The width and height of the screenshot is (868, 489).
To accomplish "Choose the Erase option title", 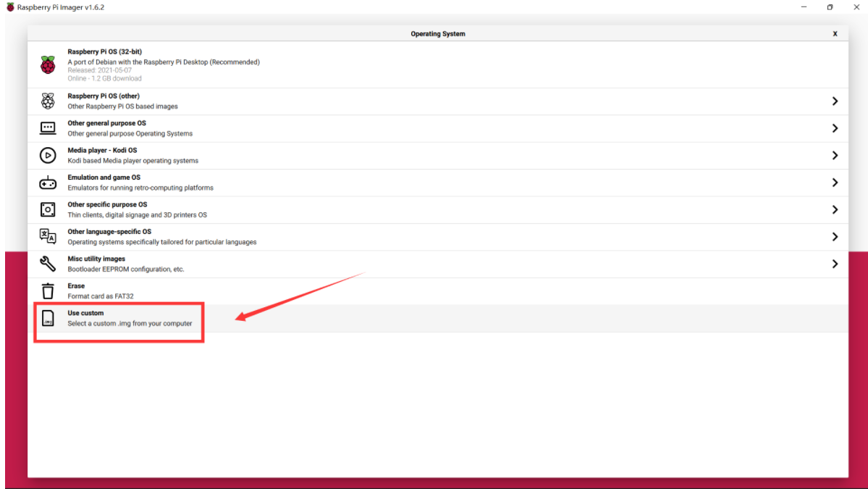I will 76,285.
